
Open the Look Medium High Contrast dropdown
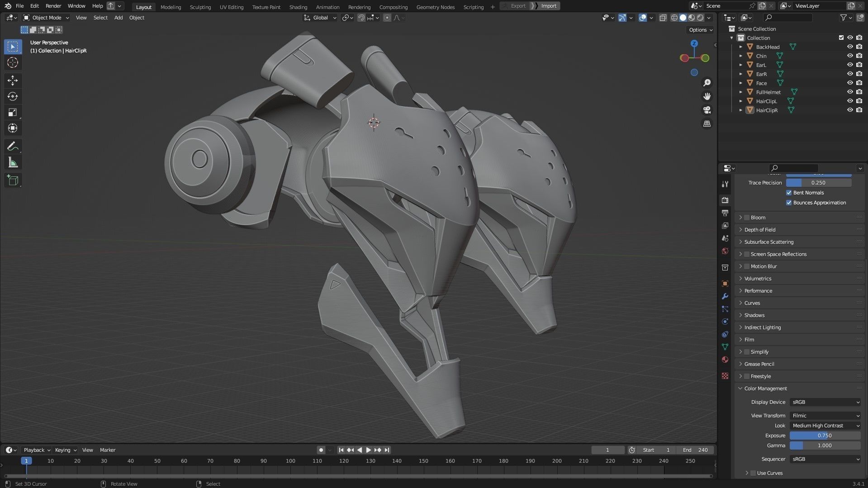click(825, 426)
